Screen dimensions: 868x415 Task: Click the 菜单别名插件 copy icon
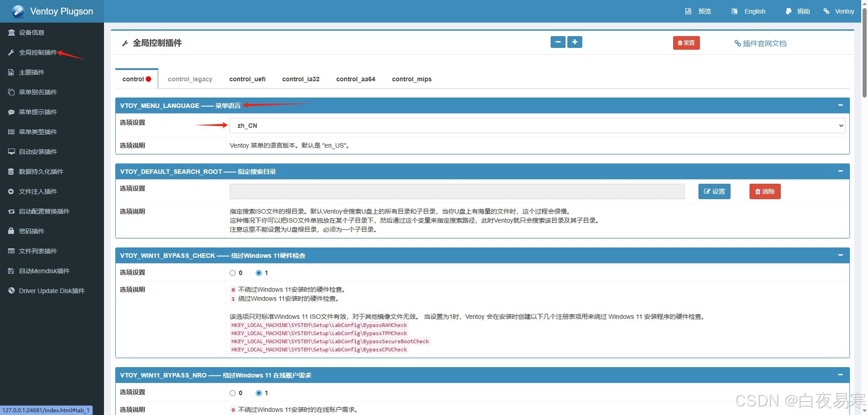coord(11,92)
